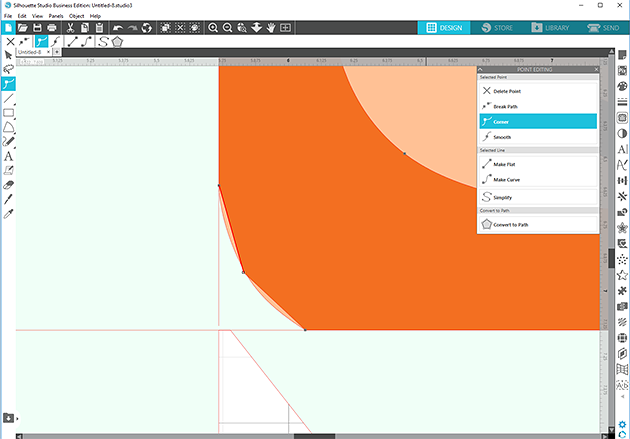Image resolution: width=630 pixels, height=439 pixels.
Task: Switch to the DESIGN tab
Action: [444, 28]
